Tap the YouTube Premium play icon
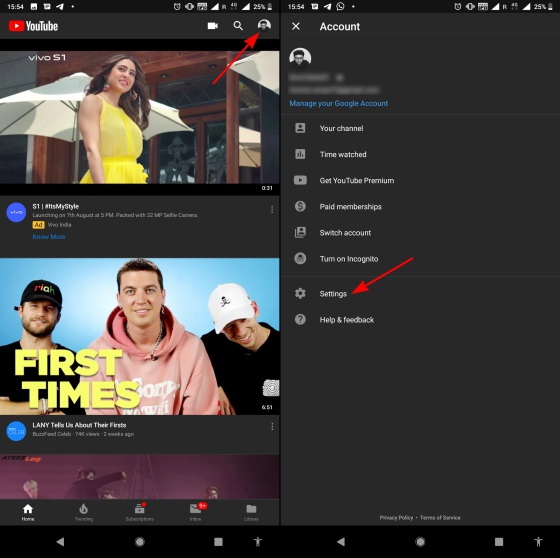This screenshot has height=558, width=560. tap(300, 180)
